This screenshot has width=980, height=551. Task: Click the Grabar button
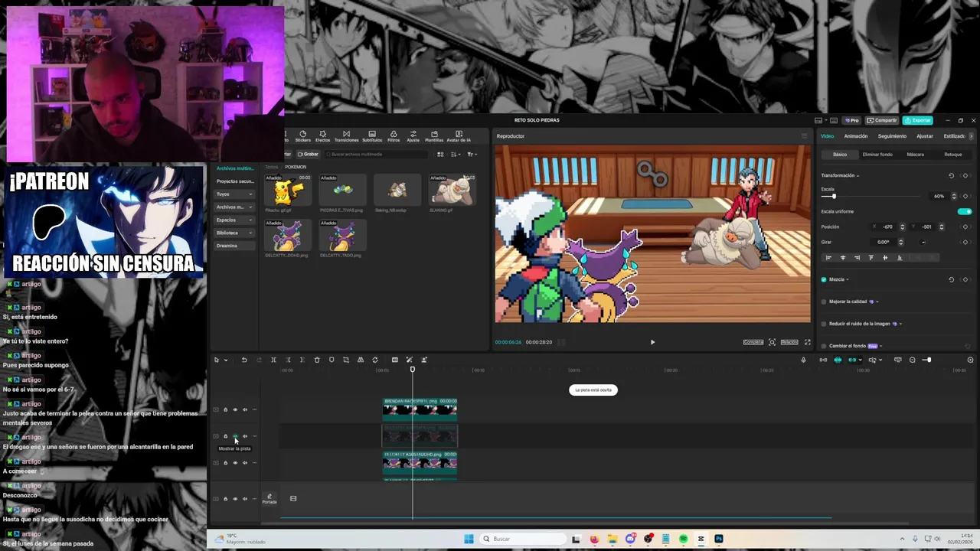click(x=308, y=155)
